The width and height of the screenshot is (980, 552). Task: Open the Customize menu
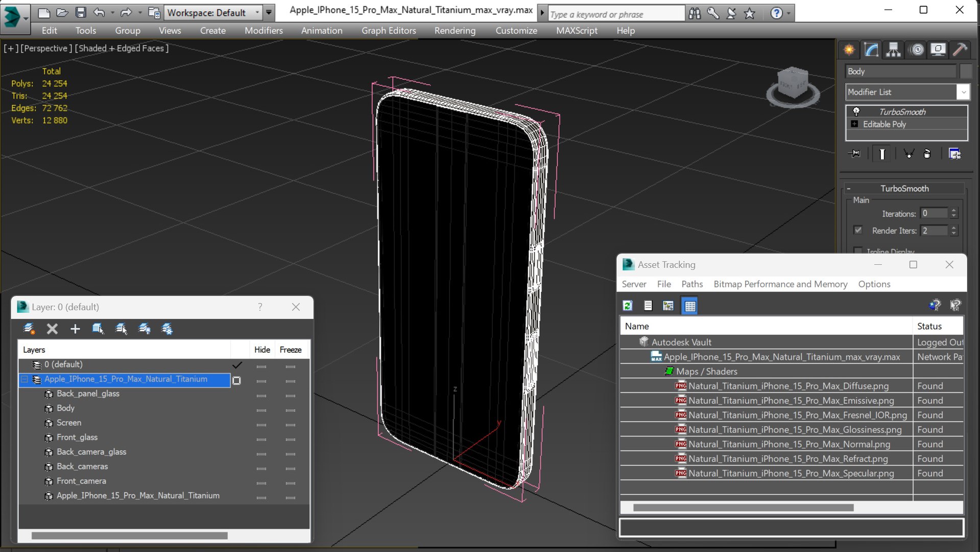tap(516, 31)
